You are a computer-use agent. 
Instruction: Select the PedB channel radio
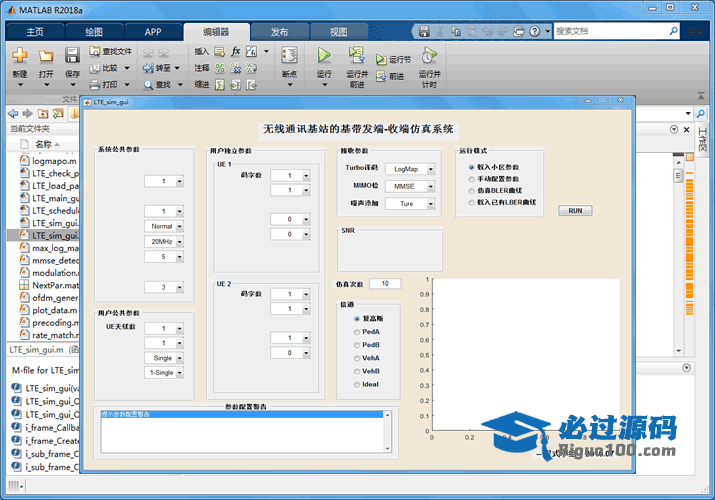pyautogui.click(x=357, y=345)
